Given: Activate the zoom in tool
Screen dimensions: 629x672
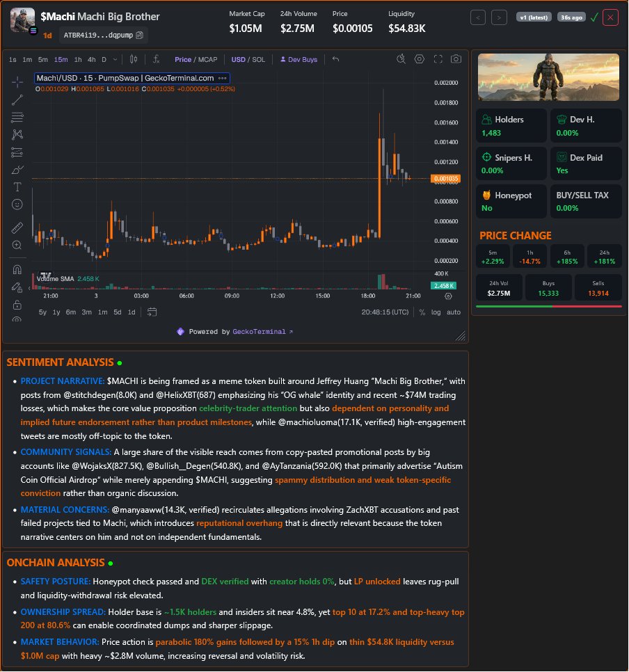Looking at the screenshot, I should point(17,245).
